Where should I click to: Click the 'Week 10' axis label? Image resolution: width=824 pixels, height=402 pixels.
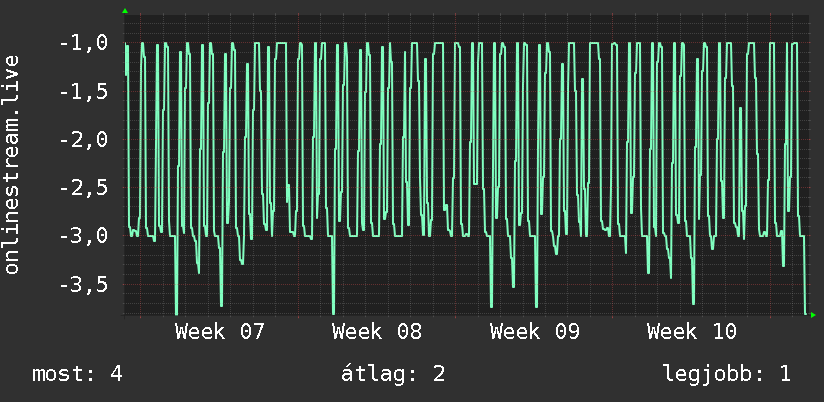pyautogui.click(x=692, y=332)
